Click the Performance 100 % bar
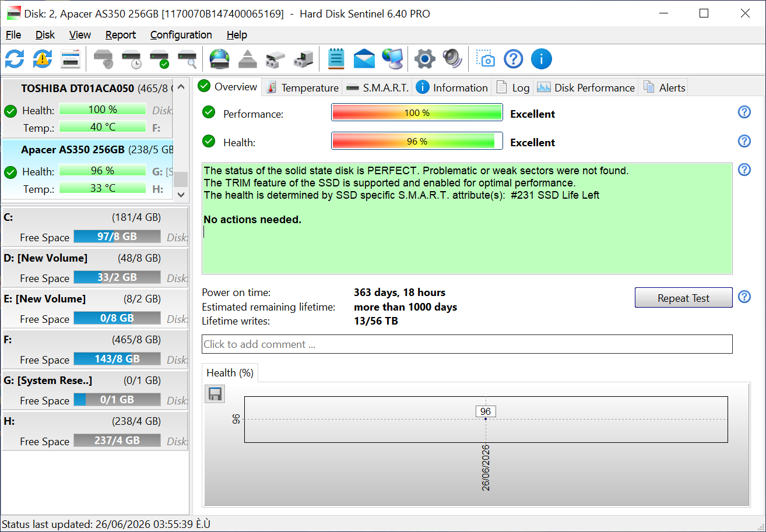 click(x=417, y=112)
